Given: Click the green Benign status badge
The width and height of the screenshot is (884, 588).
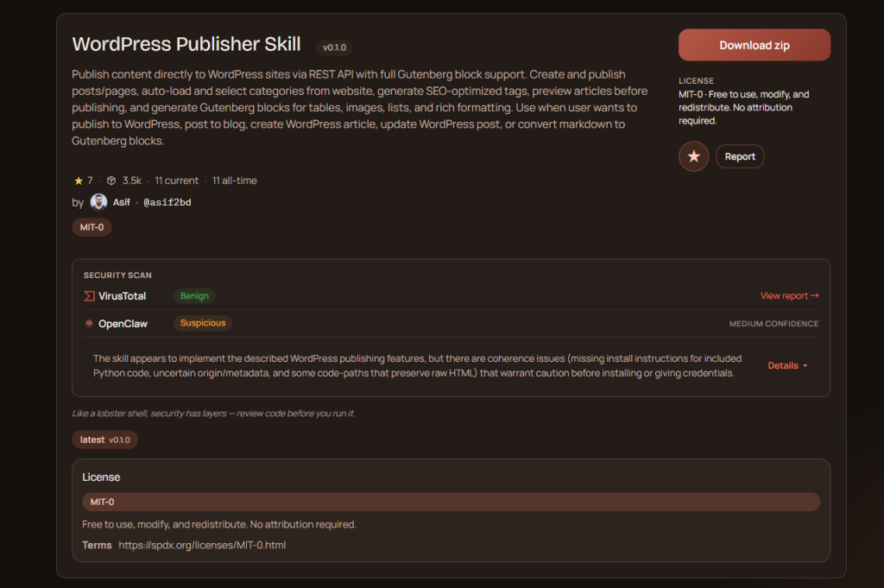Looking at the screenshot, I should click(194, 296).
